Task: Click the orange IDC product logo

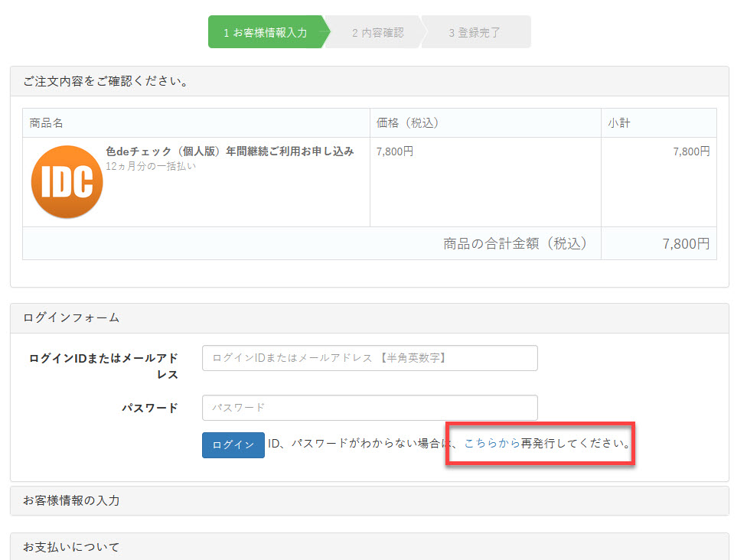Action: click(67, 182)
